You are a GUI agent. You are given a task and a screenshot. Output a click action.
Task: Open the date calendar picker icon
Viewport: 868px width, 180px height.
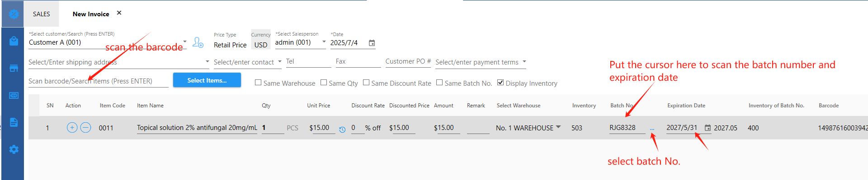(372, 43)
